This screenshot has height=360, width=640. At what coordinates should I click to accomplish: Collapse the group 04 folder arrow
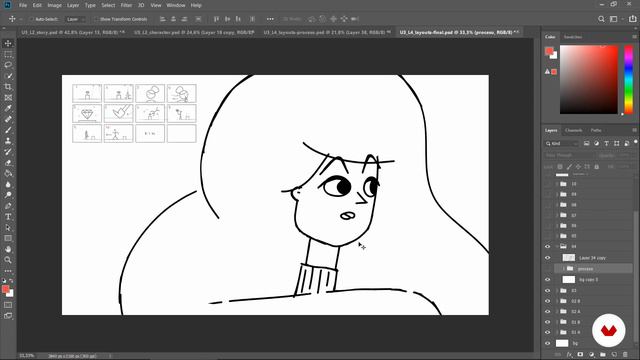point(558,247)
